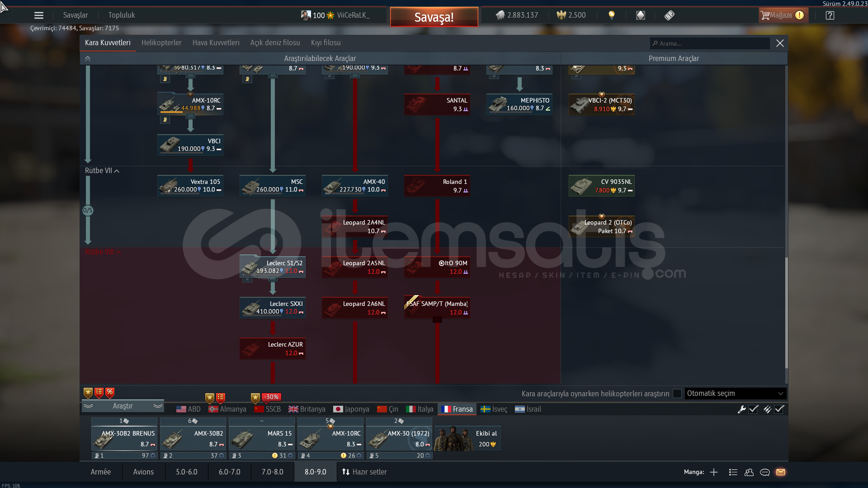
Task: Open the mail envelope icon
Action: tap(781, 472)
